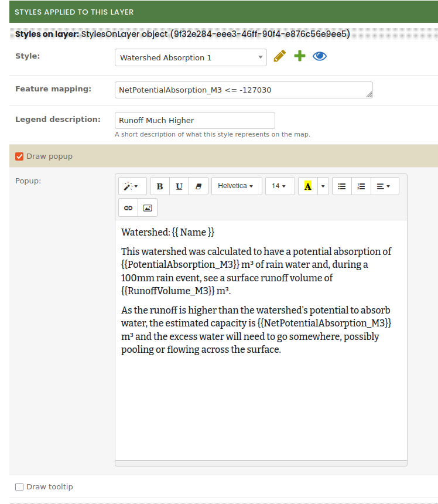The height and width of the screenshot is (504, 438).
Task: Open the Helvetica font family dropdown
Action: (236, 186)
